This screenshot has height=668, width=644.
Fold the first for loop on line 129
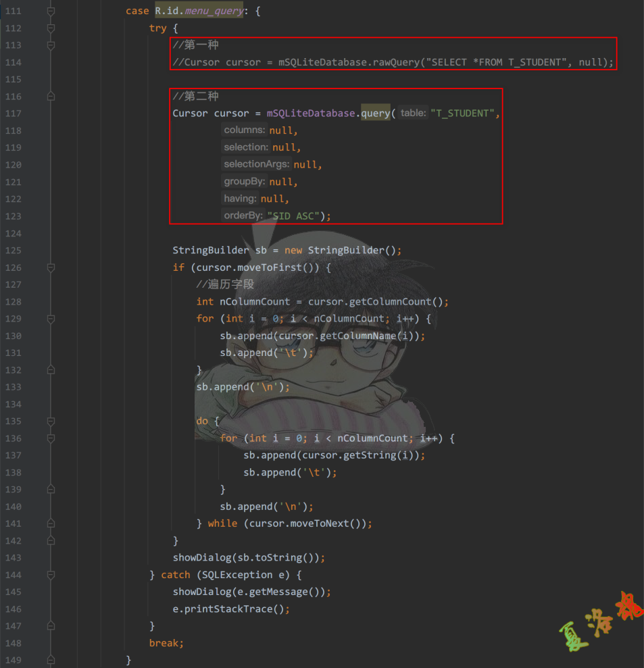tap(51, 319)
